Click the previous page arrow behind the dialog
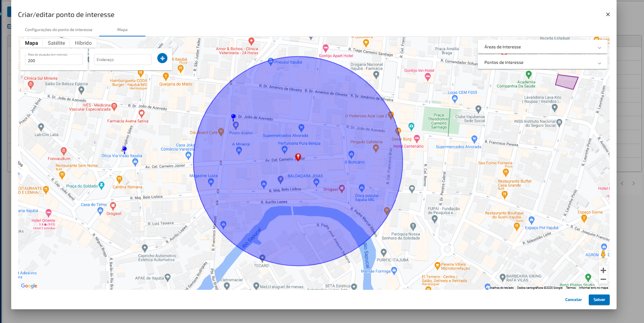The image size is (644, 323). coord(622,183)
